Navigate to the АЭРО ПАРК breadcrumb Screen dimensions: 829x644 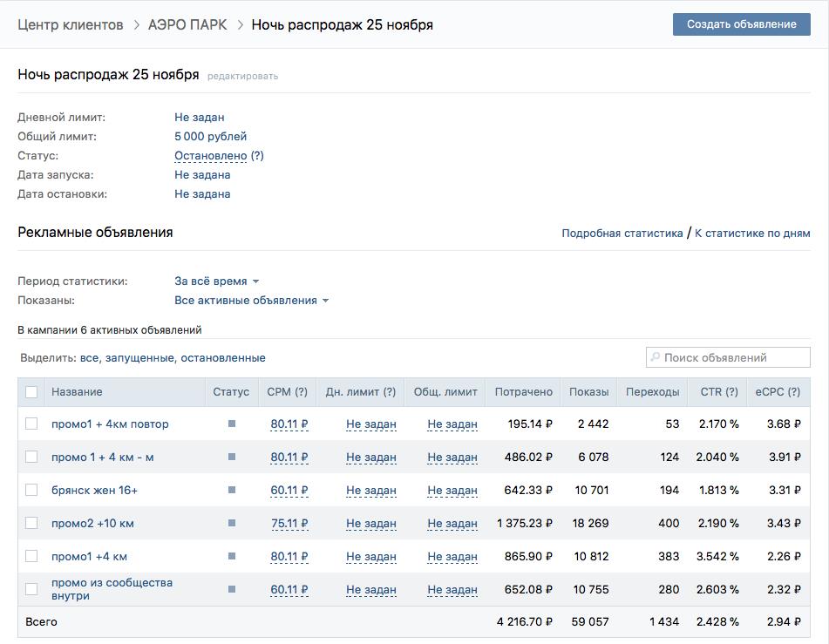tap(187, 24)
